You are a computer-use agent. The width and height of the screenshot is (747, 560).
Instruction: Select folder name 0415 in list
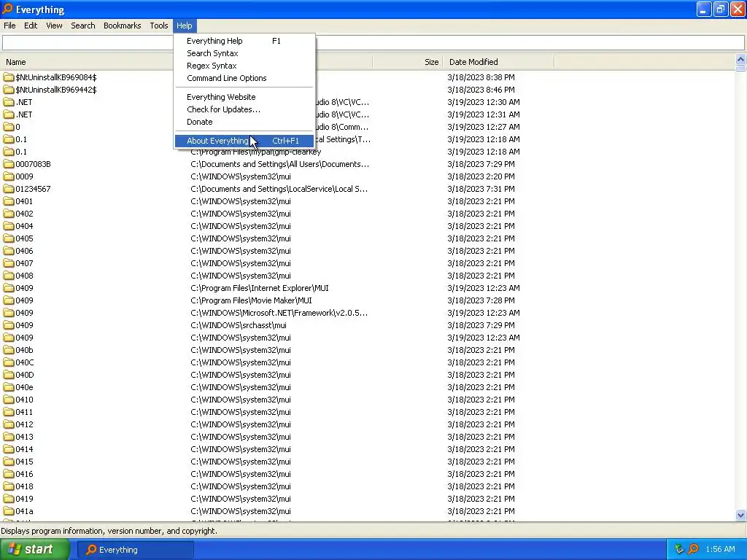[24, 462]
